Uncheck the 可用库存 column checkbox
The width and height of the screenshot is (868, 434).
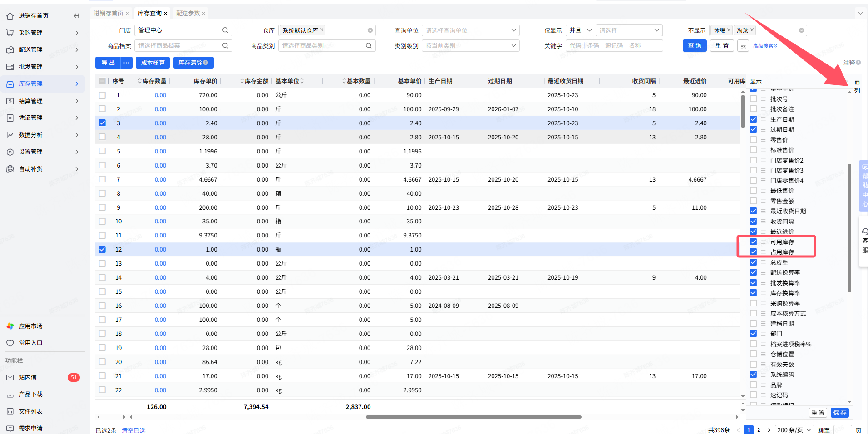pyautogui.click(x=753, y=242)
